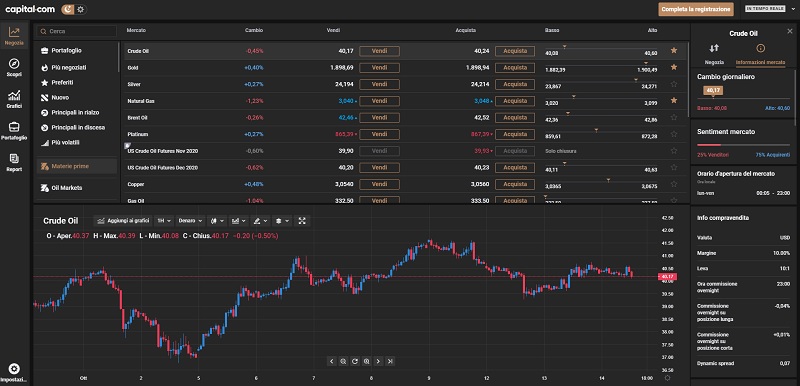Shift chart left with arrow
The width and height of the screenshot is (800, 386).
coord(332,362)
